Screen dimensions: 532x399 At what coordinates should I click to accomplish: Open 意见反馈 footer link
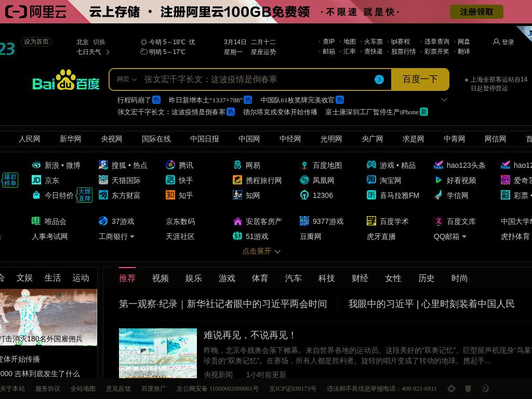(118, 389)
